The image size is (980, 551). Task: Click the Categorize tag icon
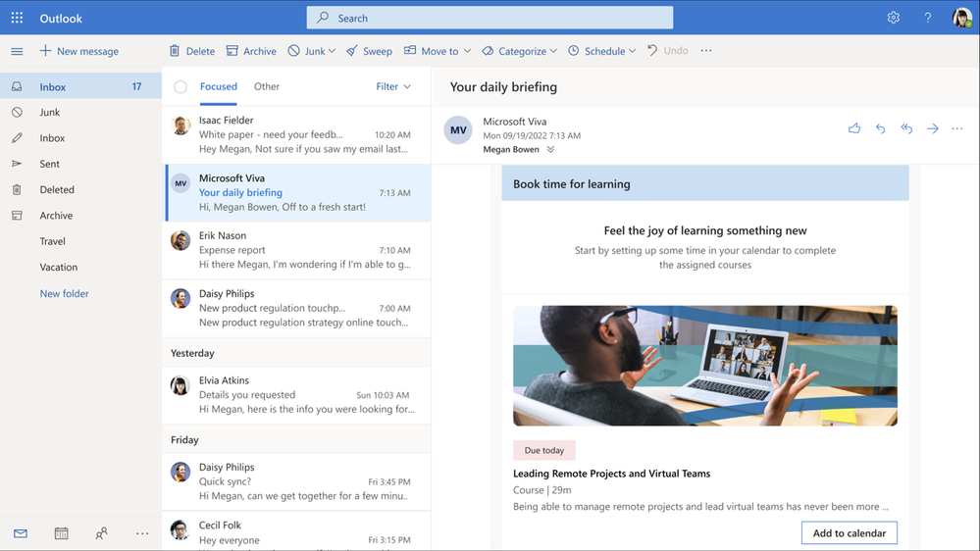click(488, 51)
